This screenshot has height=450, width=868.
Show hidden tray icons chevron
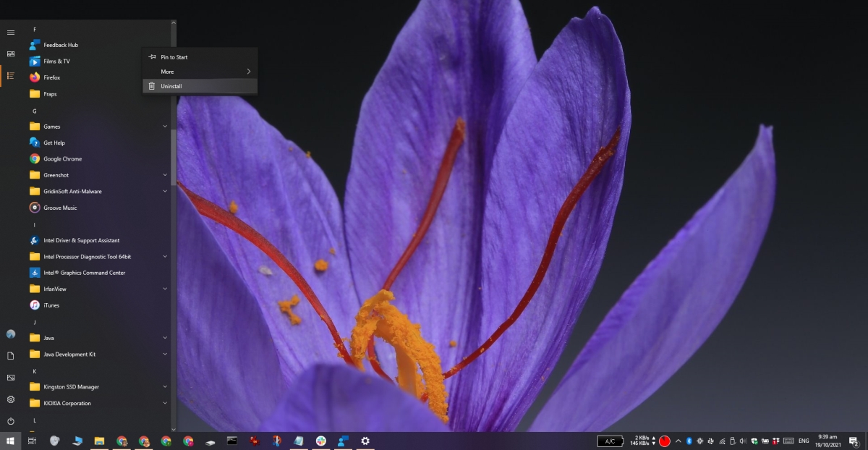click(x=678, y=441)
